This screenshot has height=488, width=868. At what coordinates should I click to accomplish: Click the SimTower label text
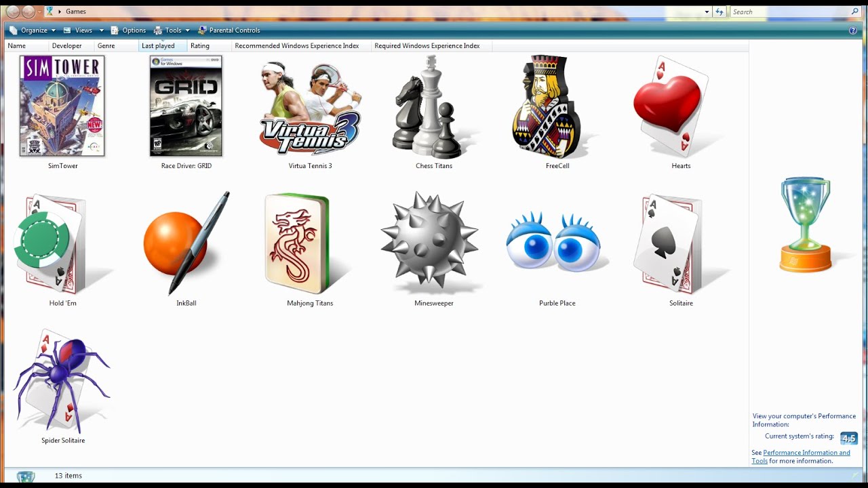point(63,166)
